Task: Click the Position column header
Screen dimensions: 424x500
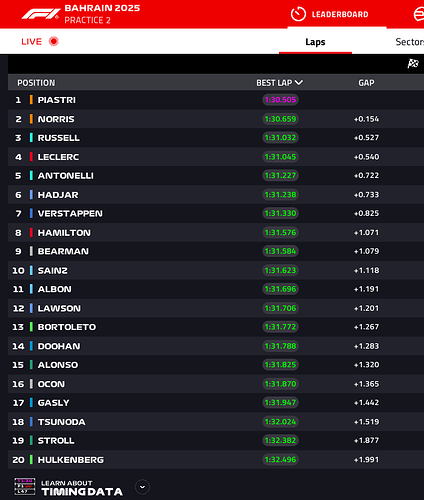Action: [36, 83]
